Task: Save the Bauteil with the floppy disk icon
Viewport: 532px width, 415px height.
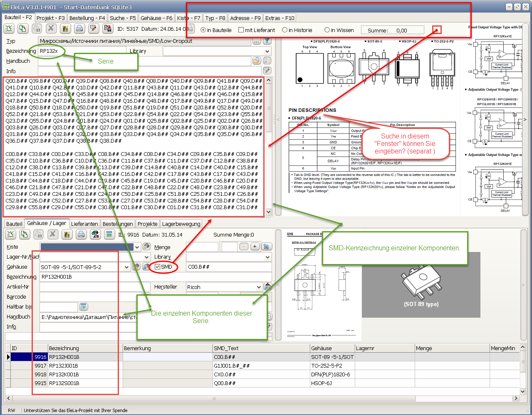Action: pos(108,28)
